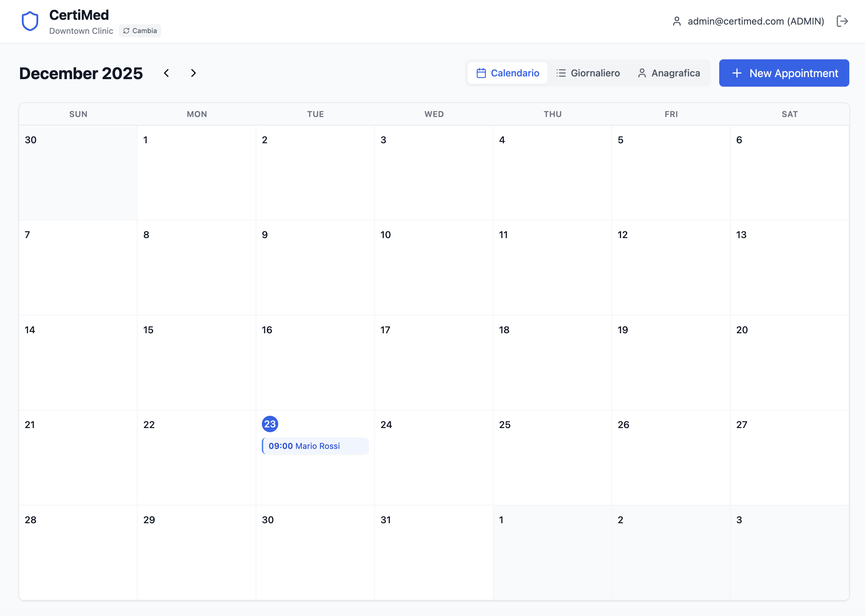
Task: Click the person icon next to Anagrafica
Action: coord(642,73)
